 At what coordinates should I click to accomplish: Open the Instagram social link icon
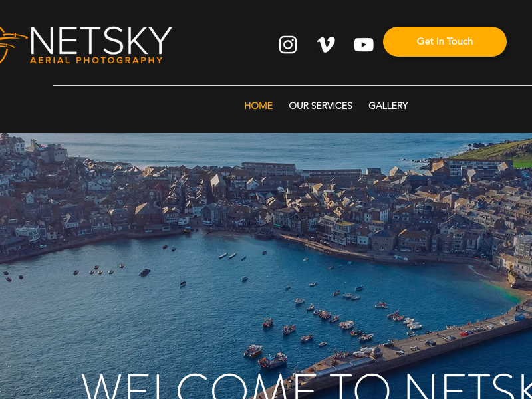click(x=288, y=45)
